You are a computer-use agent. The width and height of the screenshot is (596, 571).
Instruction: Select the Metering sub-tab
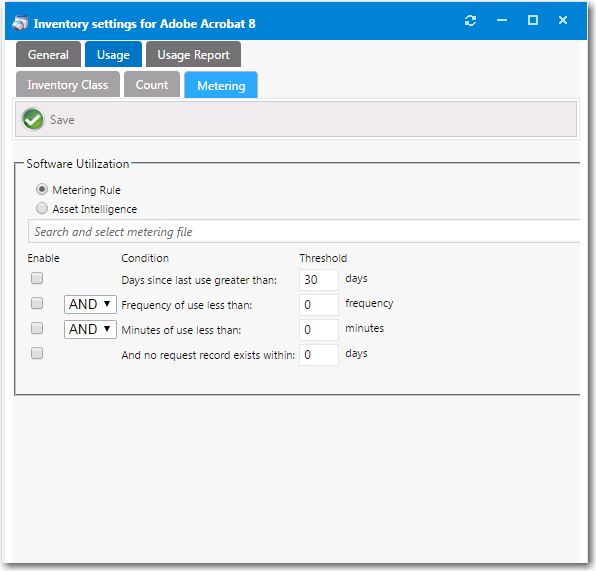[221, 85]
